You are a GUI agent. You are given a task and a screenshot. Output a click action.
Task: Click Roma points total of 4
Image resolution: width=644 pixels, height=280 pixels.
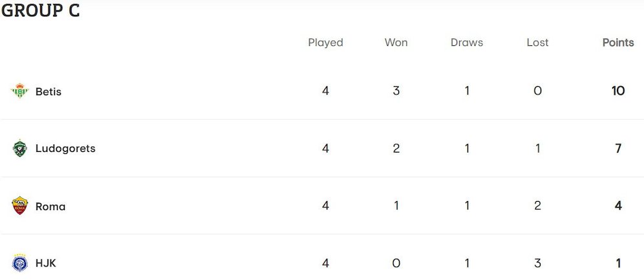(x=618, y=206)
